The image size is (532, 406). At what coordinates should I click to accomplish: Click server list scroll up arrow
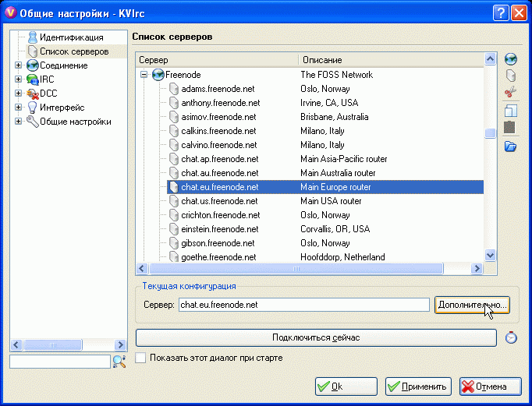click(x=490, y=59)
